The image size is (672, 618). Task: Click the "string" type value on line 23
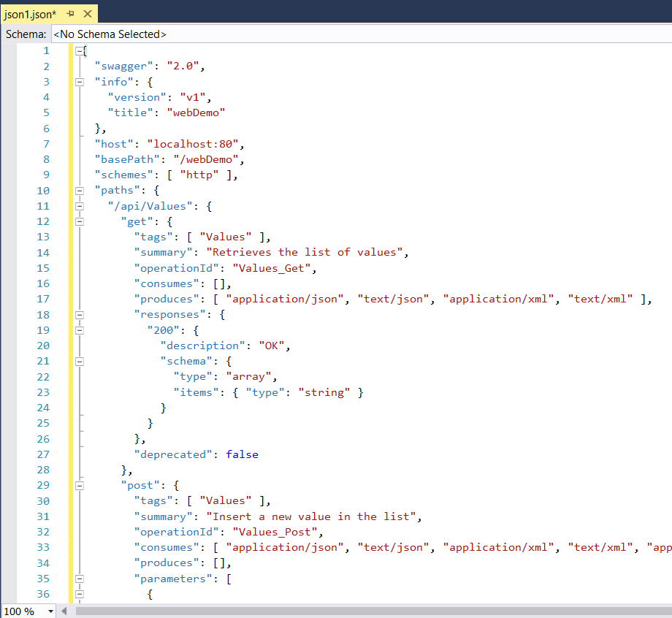324,392
